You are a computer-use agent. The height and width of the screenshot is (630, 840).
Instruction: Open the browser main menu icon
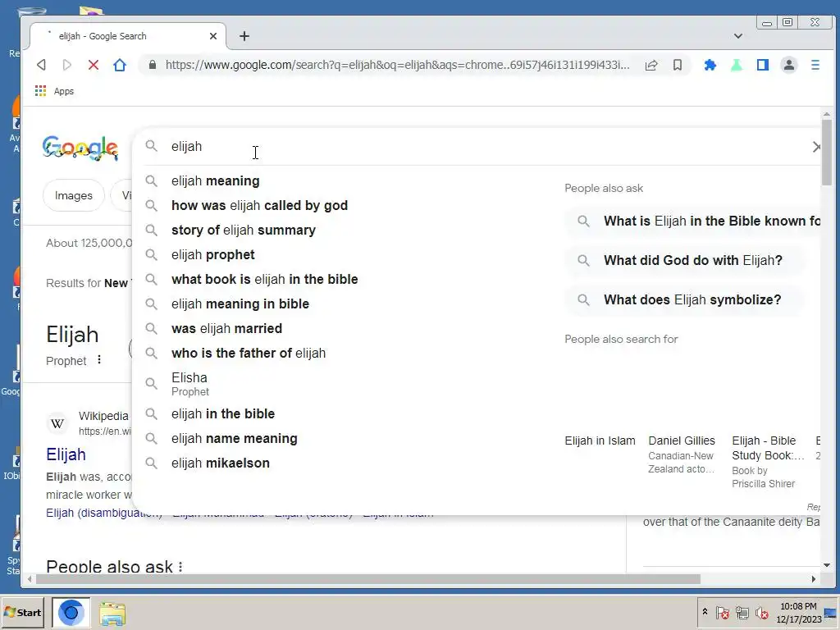815,65
